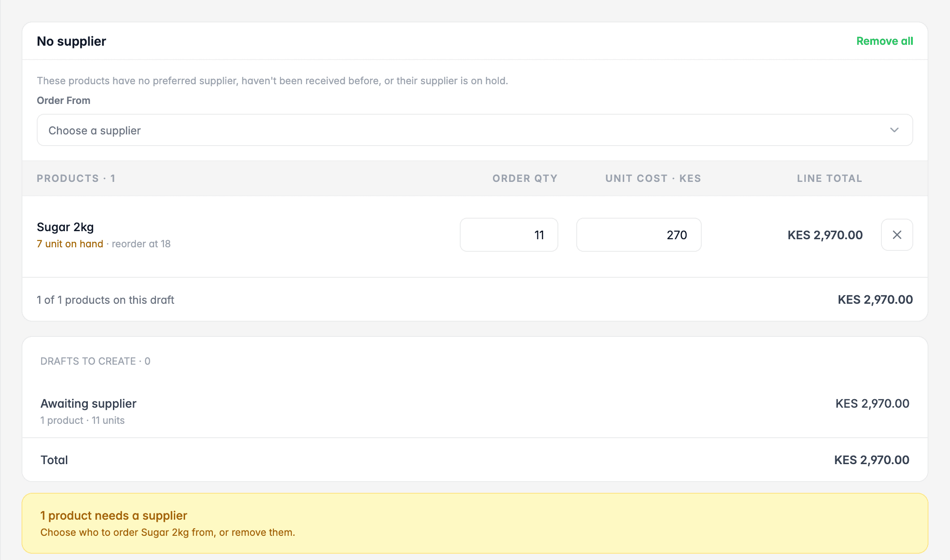Click the Remove all link
950x560 pixels.
(x=885, y=41)
